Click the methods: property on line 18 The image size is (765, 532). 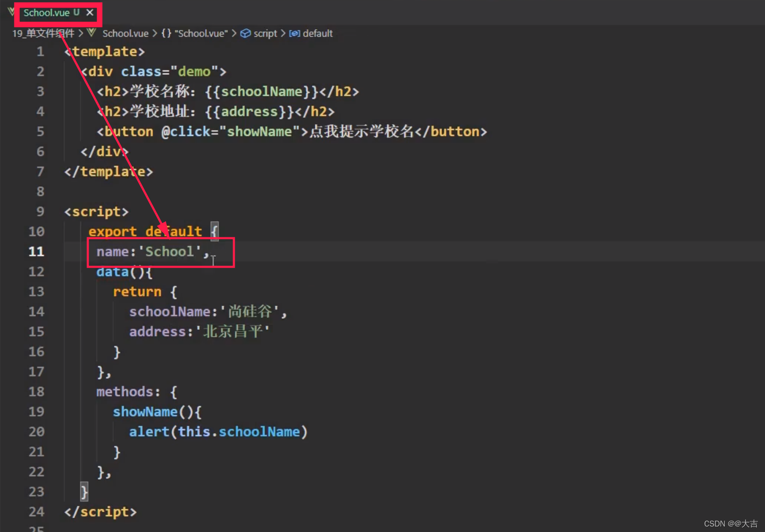point(128,392)
